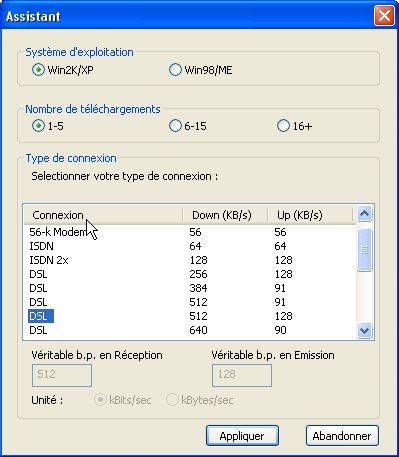Viewport: 399px width, 457px height.
Task: Click the 384 value in Down column
Action: (198, 288)
